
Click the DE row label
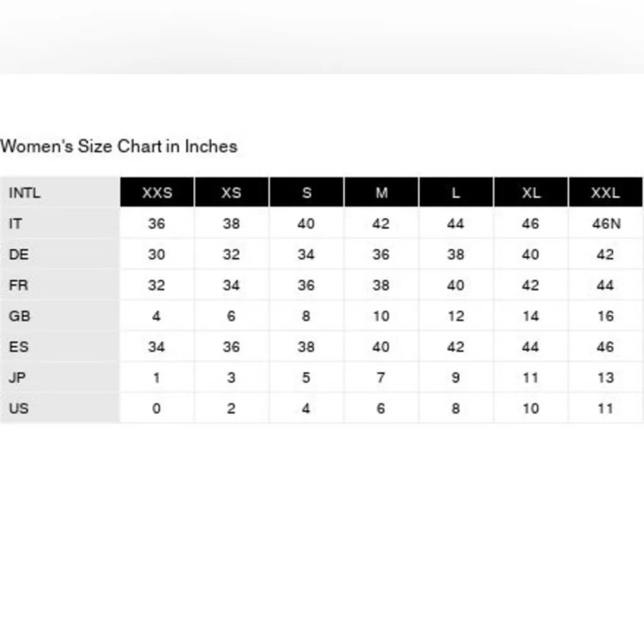19,255
